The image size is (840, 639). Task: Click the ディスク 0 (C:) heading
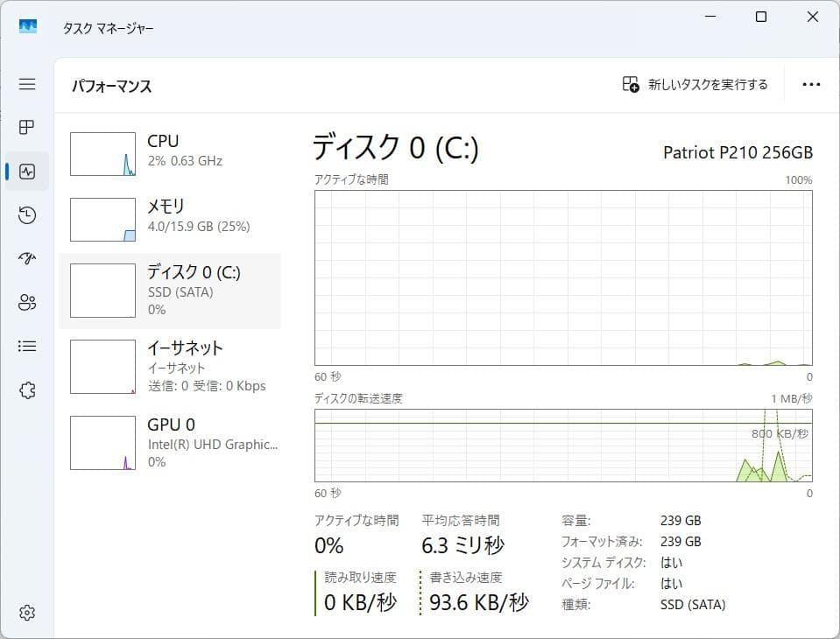point(396,149)
